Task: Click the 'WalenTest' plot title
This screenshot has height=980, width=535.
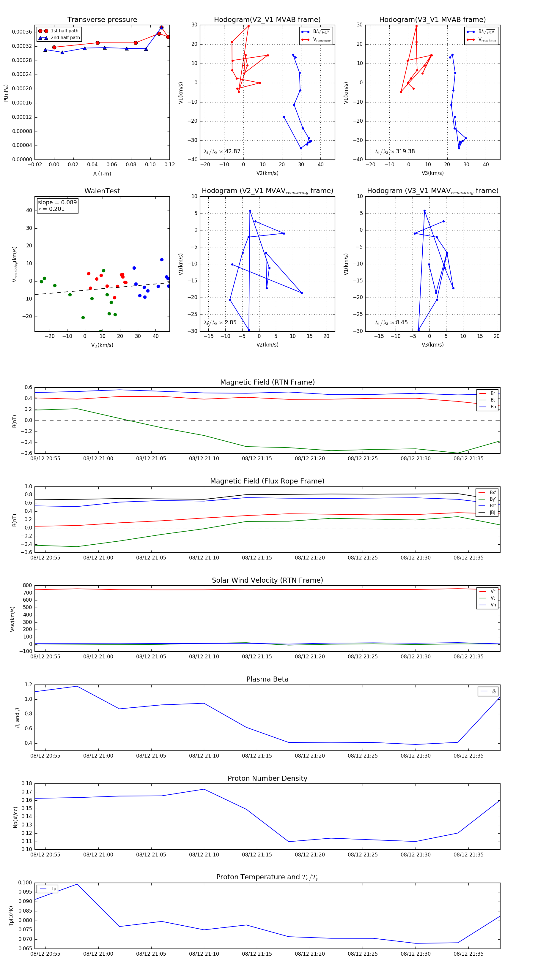Action: coord(102,191)
